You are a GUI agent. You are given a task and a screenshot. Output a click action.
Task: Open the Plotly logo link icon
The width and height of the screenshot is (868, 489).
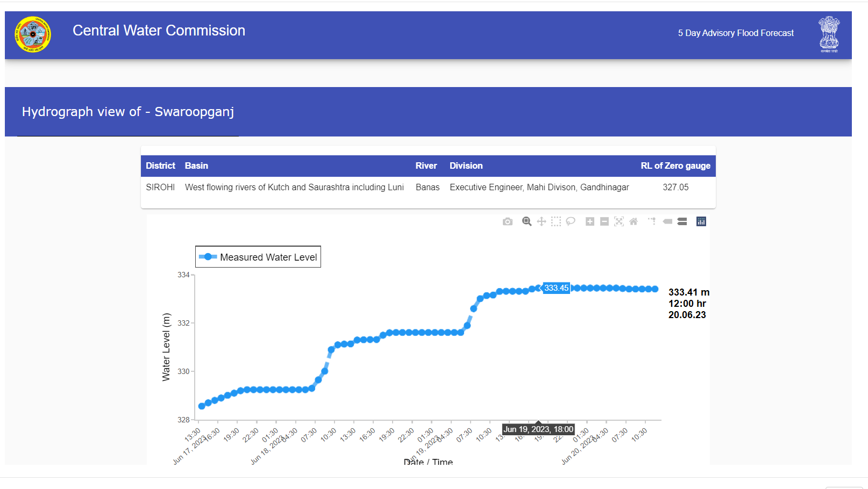[701, 222]
